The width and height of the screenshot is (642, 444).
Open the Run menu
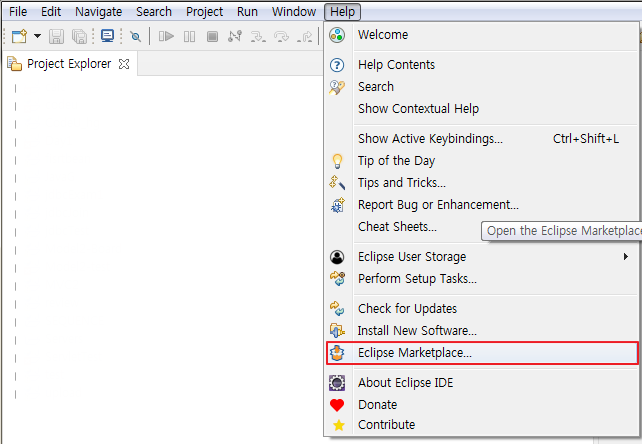pos(247,11)
